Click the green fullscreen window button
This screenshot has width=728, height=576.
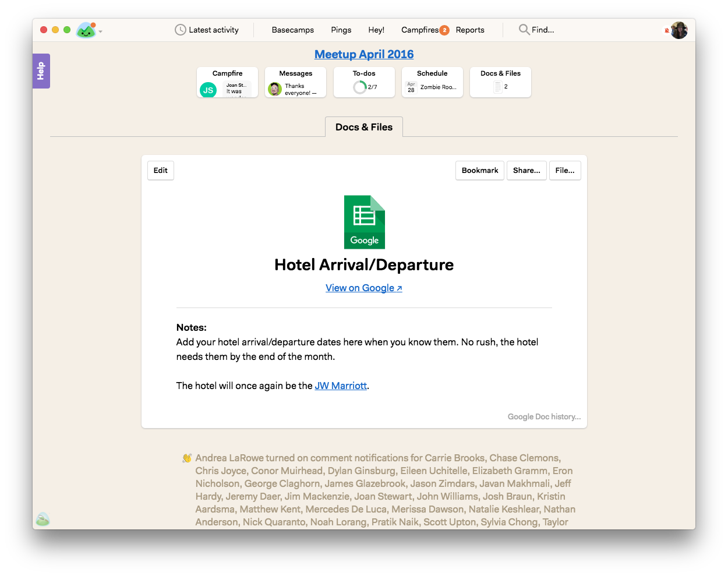(67, 30)
